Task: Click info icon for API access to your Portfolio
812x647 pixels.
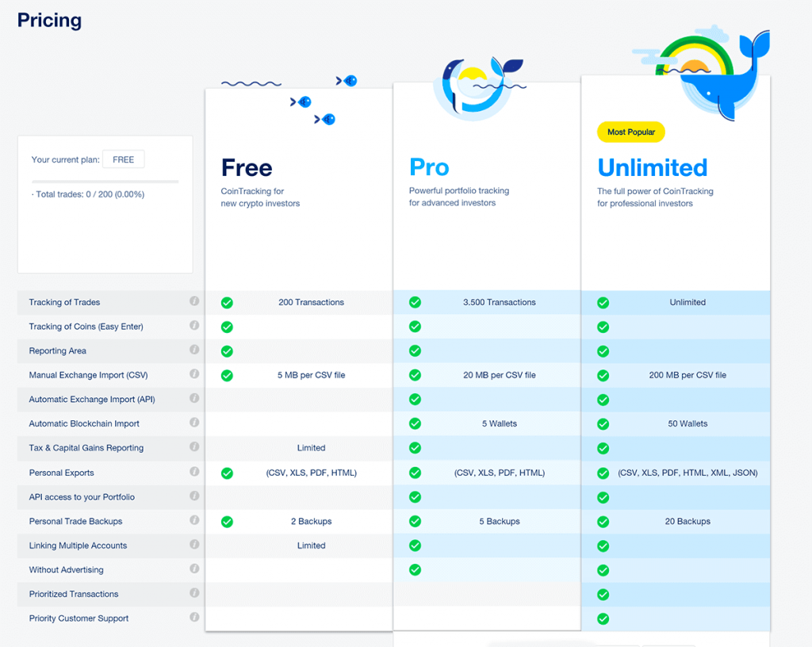Action: (194, 496)
